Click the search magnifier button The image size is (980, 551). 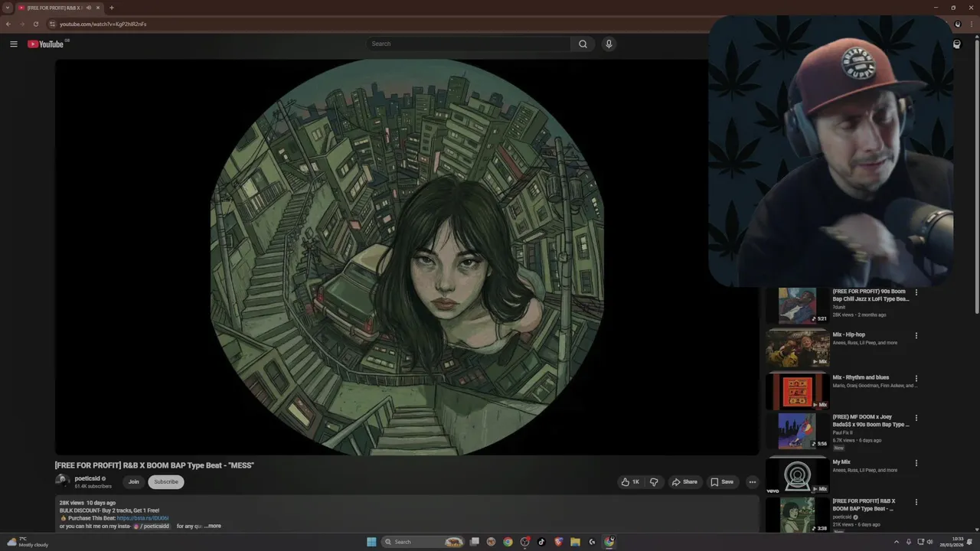(x=583, y=44)
